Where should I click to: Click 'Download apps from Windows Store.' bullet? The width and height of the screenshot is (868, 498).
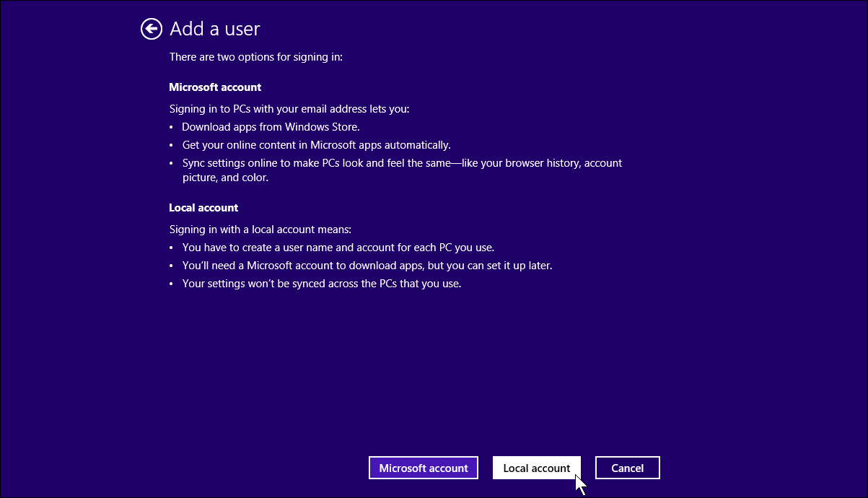tap(271, 127)
